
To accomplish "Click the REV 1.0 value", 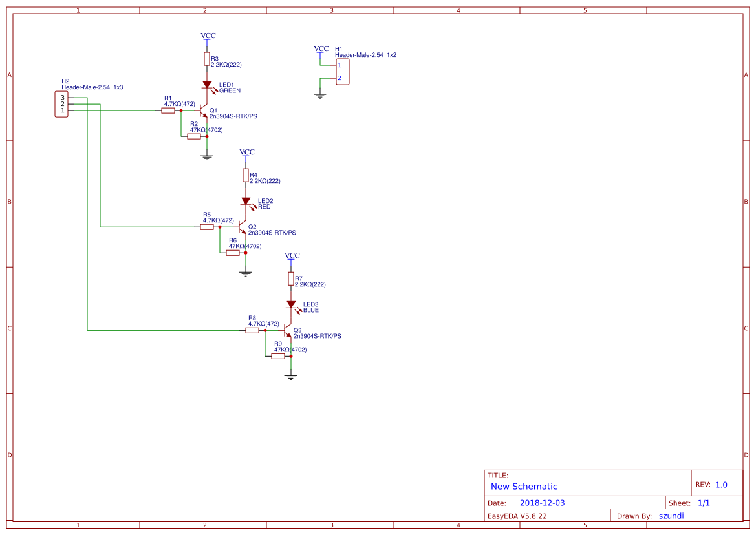I will (x=720, y=483).
